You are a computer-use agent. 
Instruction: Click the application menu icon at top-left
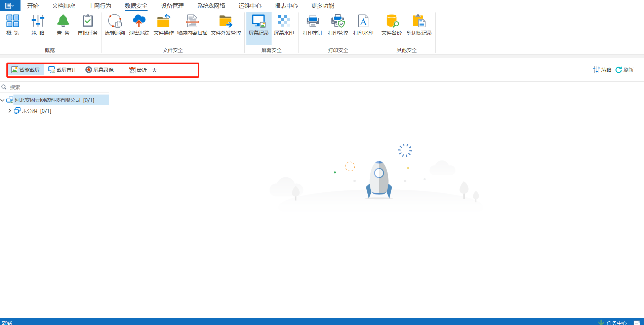point(9,6)
